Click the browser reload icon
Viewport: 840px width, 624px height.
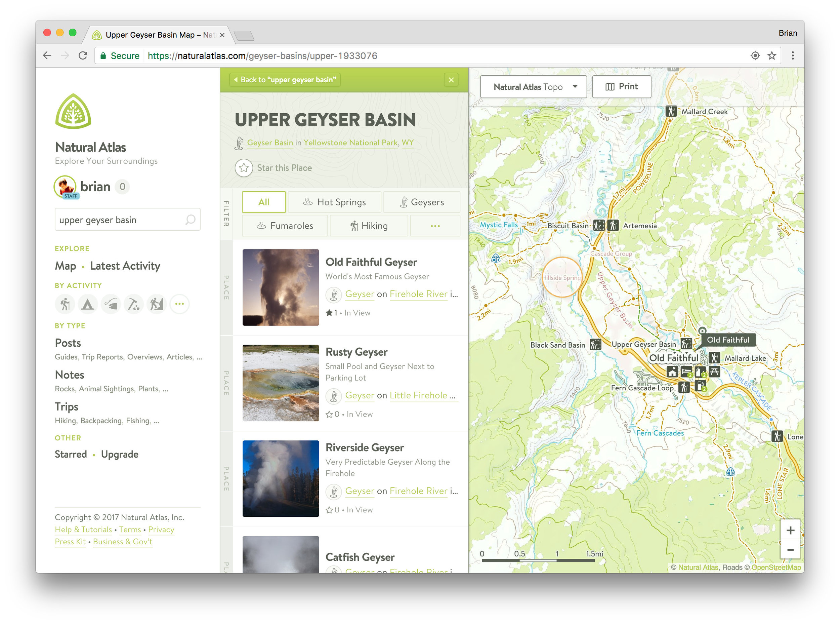(x=83, y=56)
